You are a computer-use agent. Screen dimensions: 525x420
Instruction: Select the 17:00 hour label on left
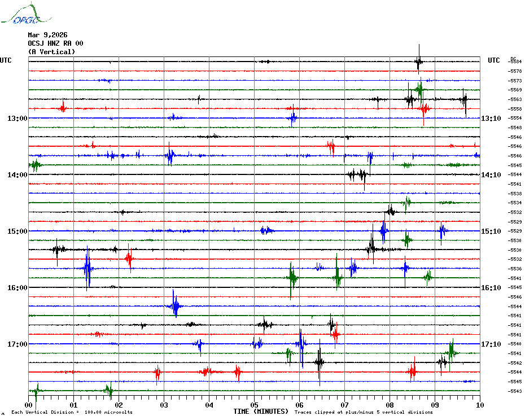[17, 344]
